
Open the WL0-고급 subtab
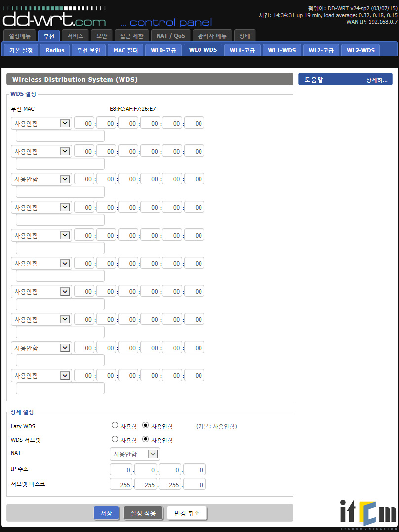163,50
